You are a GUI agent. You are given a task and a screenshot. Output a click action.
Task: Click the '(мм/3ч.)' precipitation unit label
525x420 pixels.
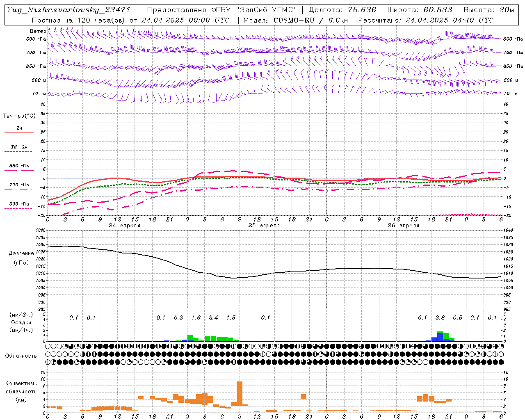coord(21,315)
